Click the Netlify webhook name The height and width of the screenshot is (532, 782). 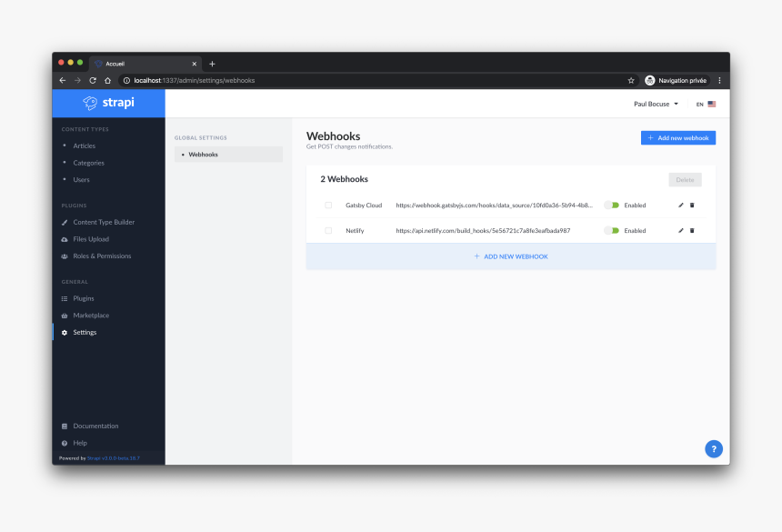tap(355, 230)
